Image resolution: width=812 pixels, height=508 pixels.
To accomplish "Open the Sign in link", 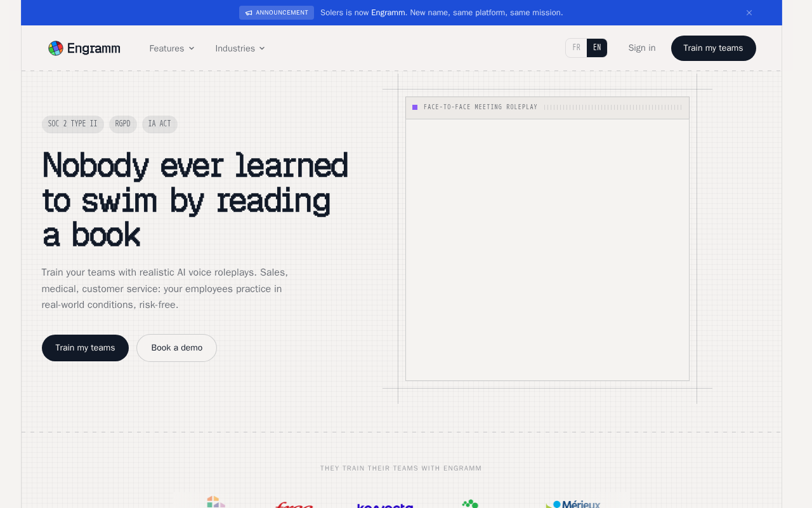I will click(x=642, y=48).
